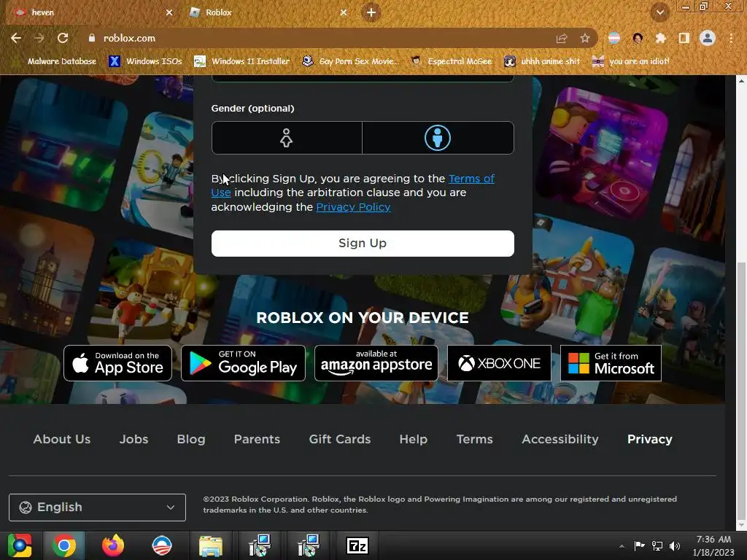Open the Obama logo taskbar app

click(161, 545)
